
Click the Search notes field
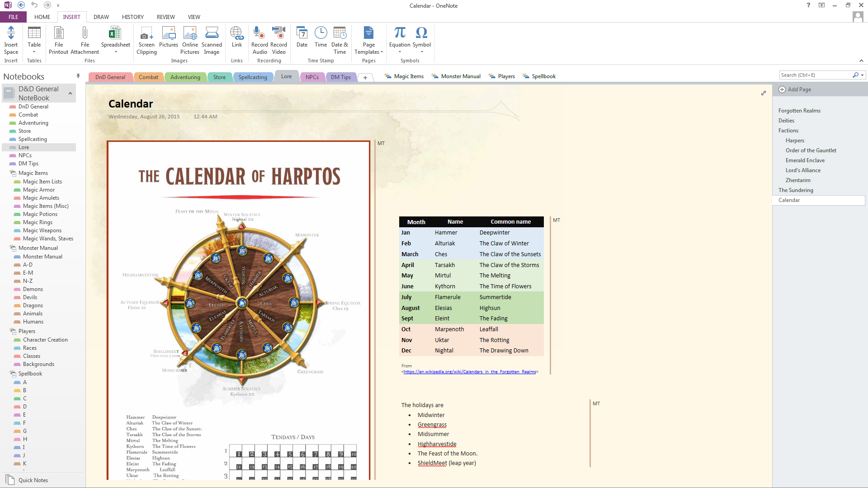(816, 75)
